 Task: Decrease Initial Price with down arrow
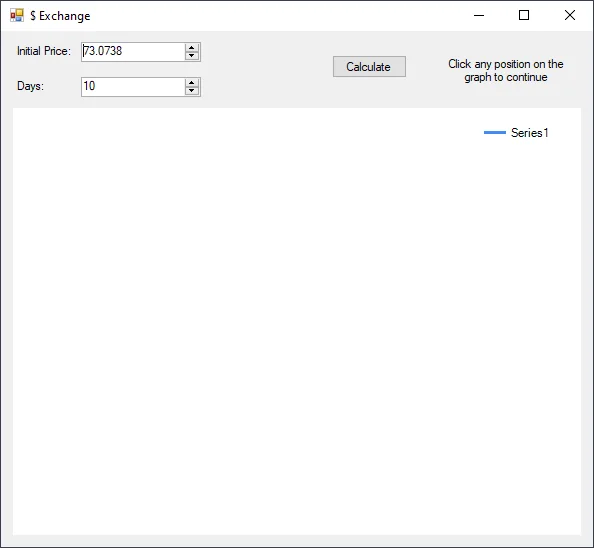point(192,56)
